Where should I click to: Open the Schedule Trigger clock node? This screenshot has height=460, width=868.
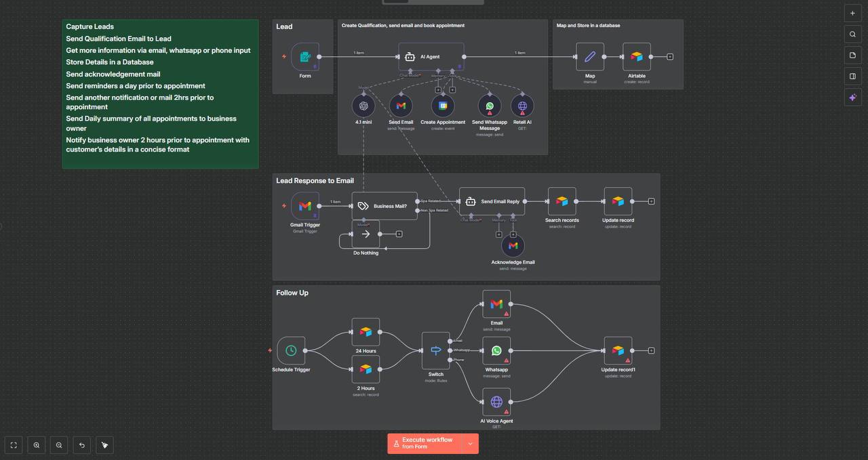[291, 350]
